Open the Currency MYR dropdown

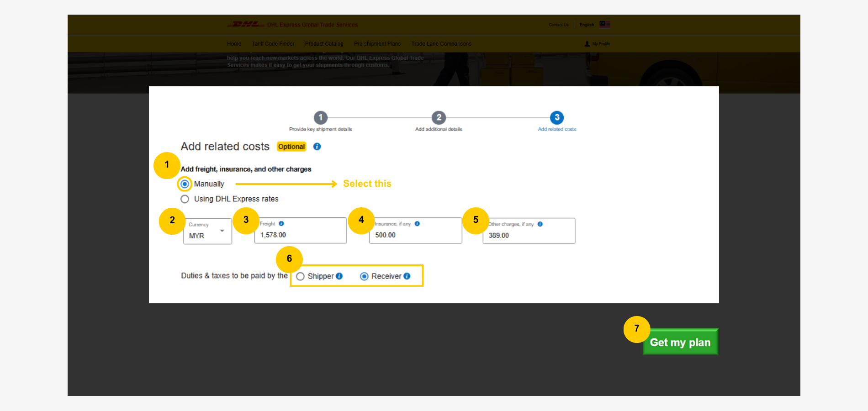point(208,231)
